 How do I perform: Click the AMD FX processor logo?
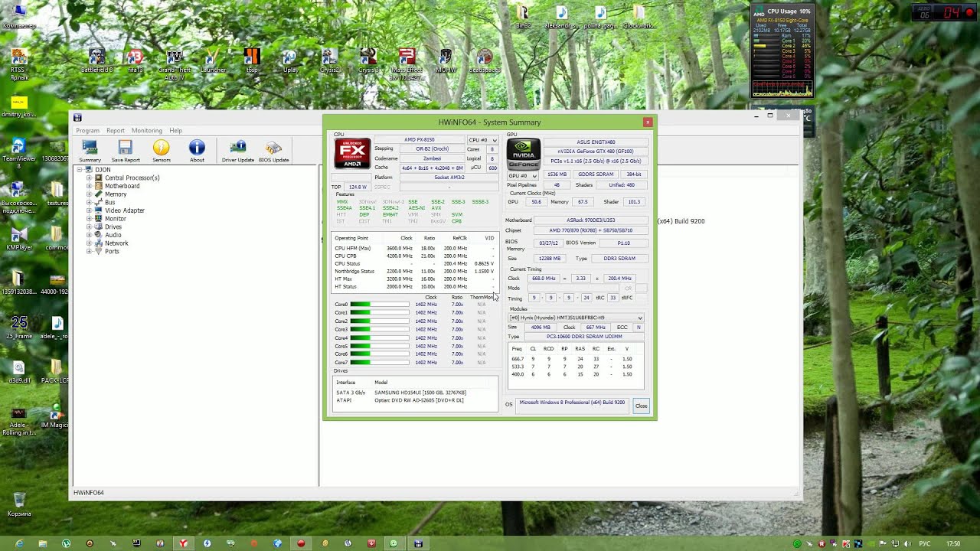[x=352, y=153]
